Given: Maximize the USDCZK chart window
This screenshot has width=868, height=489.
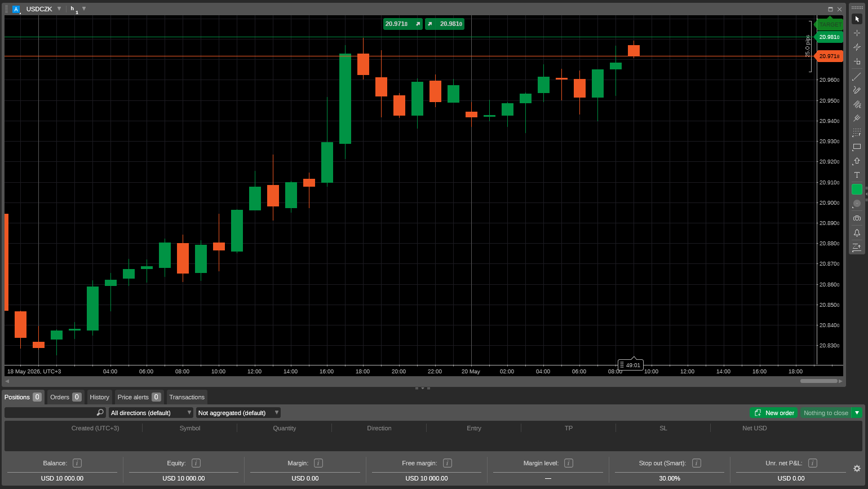Looking at the screenshot, I should 830,9.
